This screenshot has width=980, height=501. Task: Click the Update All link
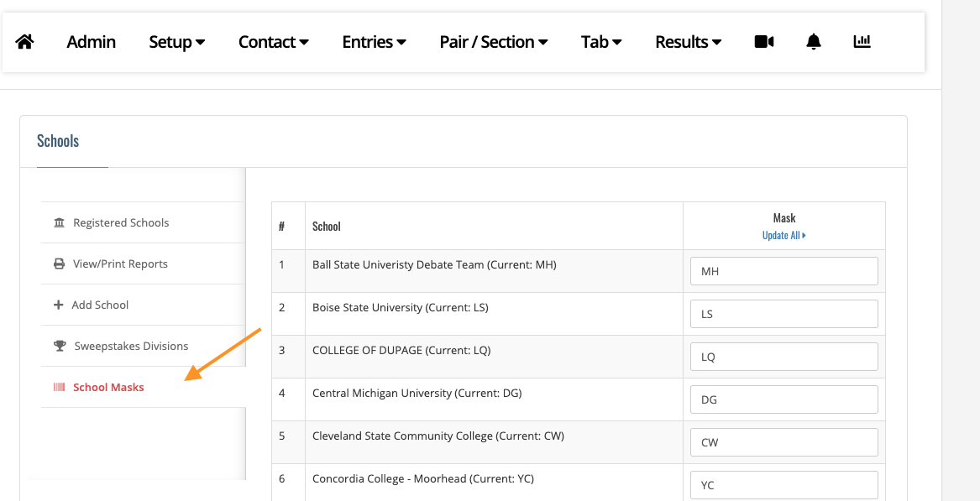(x=783, y=236)
